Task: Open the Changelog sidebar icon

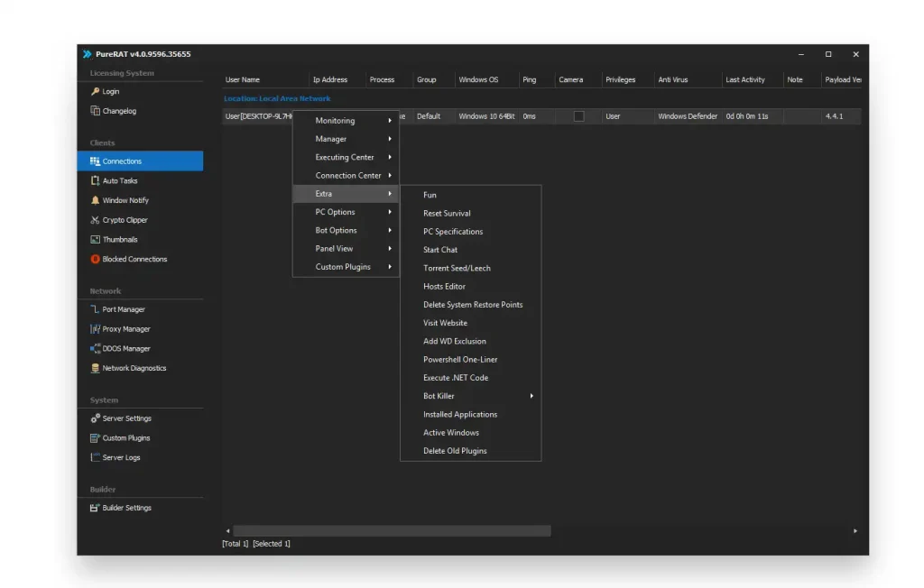Action: [x=95, y=111]
